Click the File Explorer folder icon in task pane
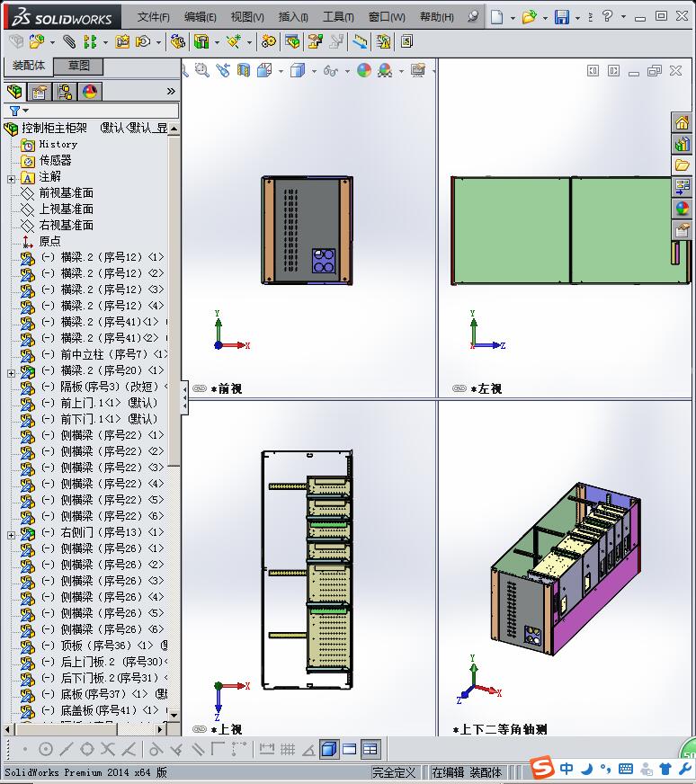The width and height of the screenshot is (696, 784). tap(682, 165)
